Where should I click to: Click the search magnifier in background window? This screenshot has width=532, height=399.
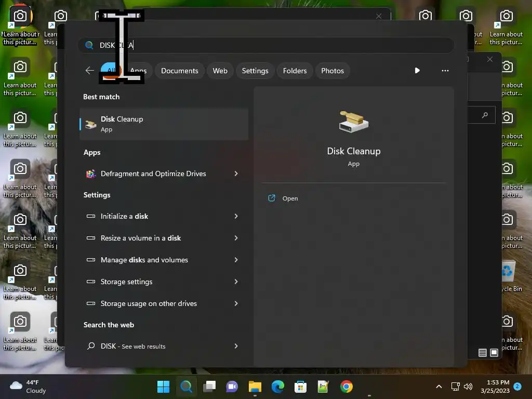click(485, 115)
